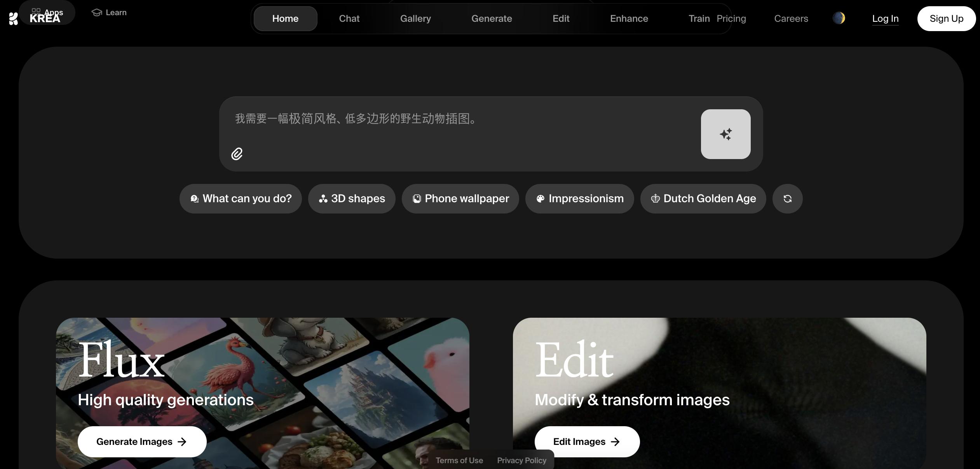The height and width of the screenshot is (469, 980).
Task: Choose the Phone wallpaper suggestion
Action: [460, 199]
